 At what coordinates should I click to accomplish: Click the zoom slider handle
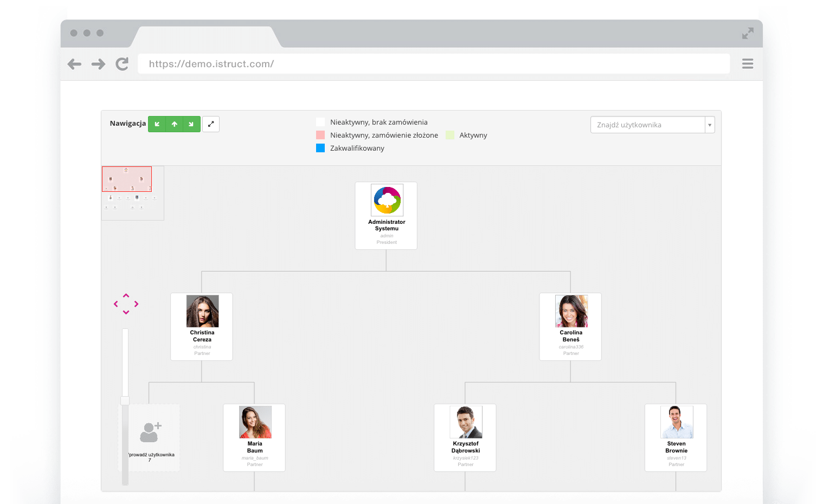[x=125, y=400]
